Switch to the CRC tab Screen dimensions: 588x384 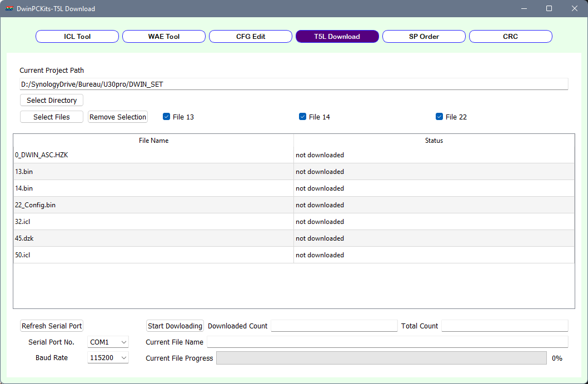click(510, 36)
